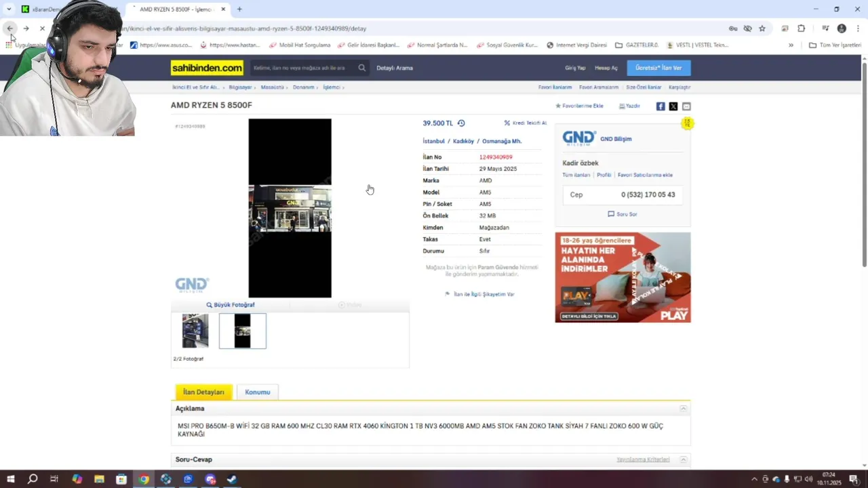Open Task View in the taskbar
Screen dimensions: 868x488
click(x=54, y=479)
